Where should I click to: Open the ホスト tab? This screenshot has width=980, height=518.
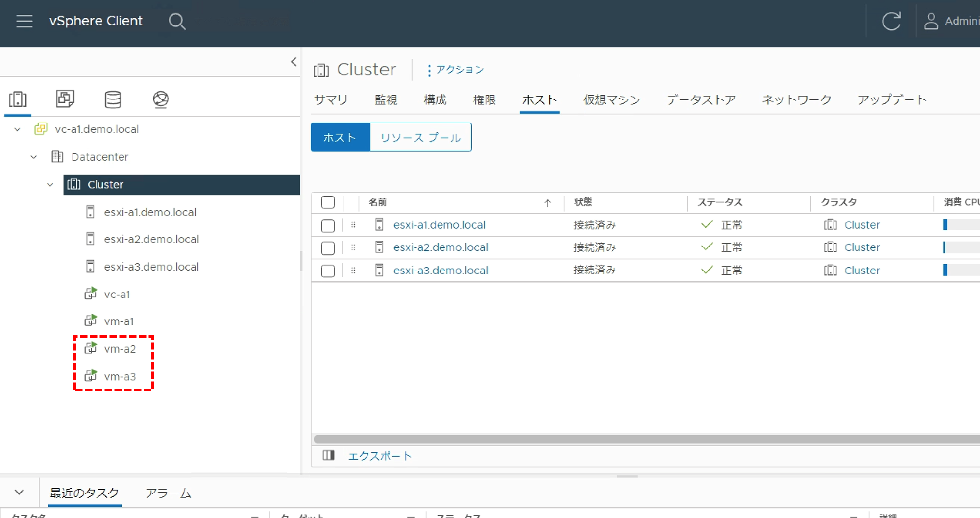point(539,100)
